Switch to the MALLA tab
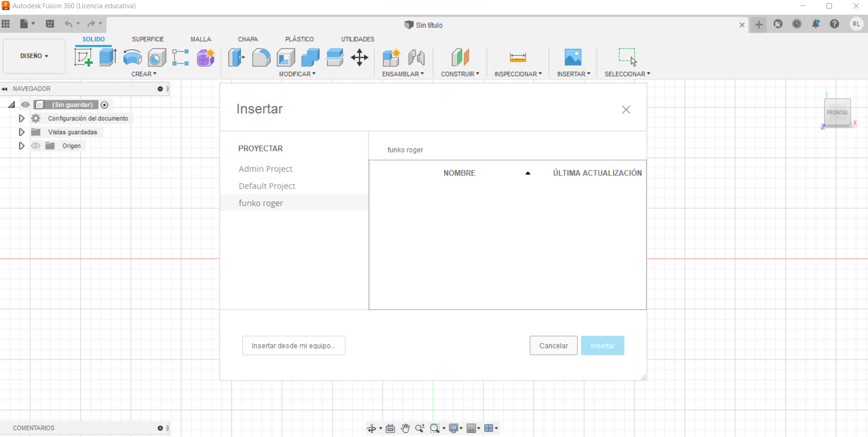Image resolution: width=868 pixels, height=437 pixels. coord(201,39)
